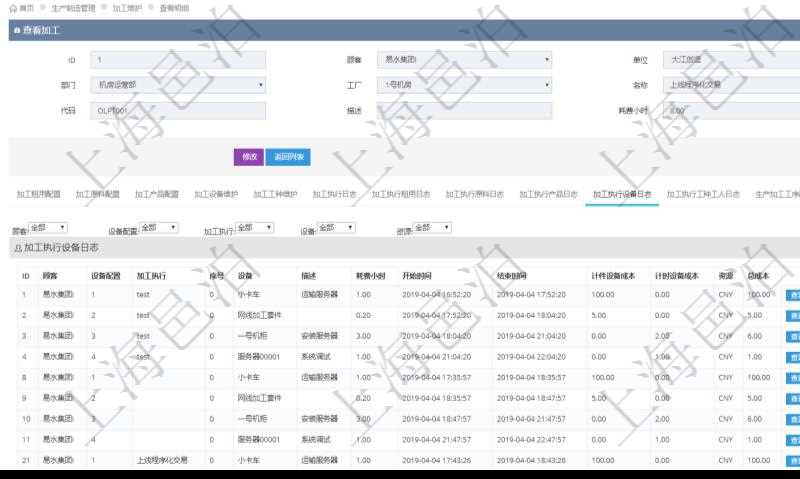Click the ID column header
This screenshot has height=479, width=800.
point(26,276)
